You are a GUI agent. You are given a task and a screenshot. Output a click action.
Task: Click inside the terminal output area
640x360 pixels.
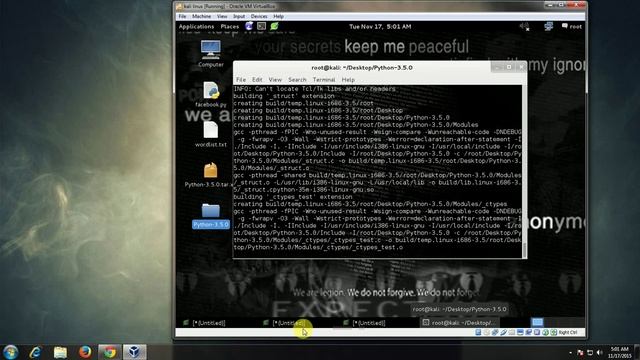tap(377, 171)
